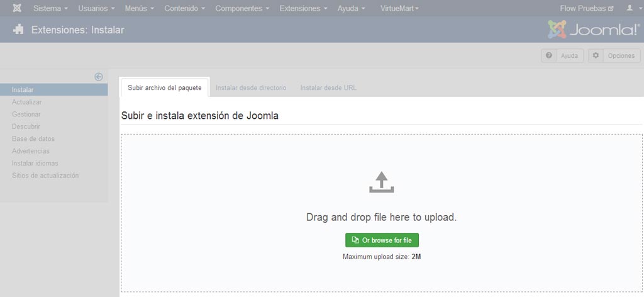
Task: Collapse sidebar with the circled arrow icon
Action: pos(99,77)
